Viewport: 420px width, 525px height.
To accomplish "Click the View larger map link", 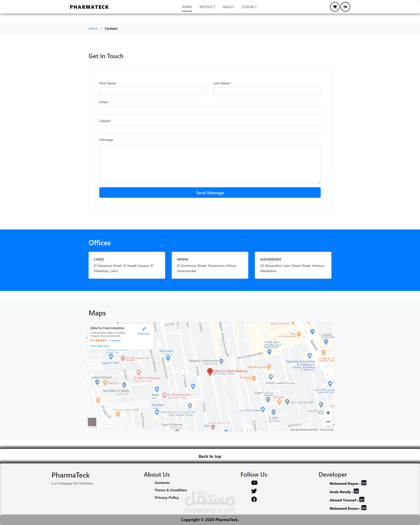I will [x=99, y=346].
